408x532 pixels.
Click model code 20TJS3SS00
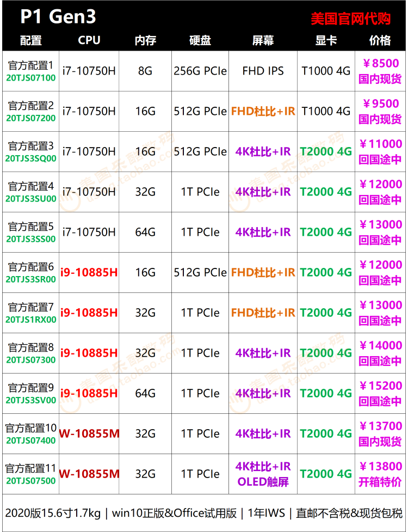[x=31, y=239]
